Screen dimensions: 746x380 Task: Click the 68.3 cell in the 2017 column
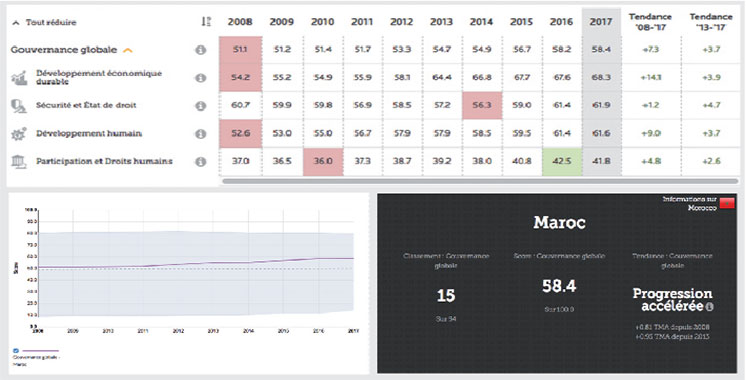(601, 78)
